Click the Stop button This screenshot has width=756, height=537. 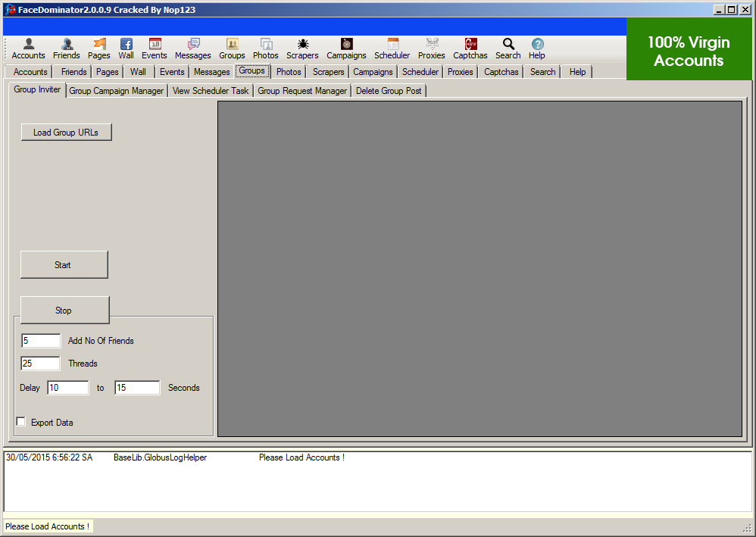[64, 310]
